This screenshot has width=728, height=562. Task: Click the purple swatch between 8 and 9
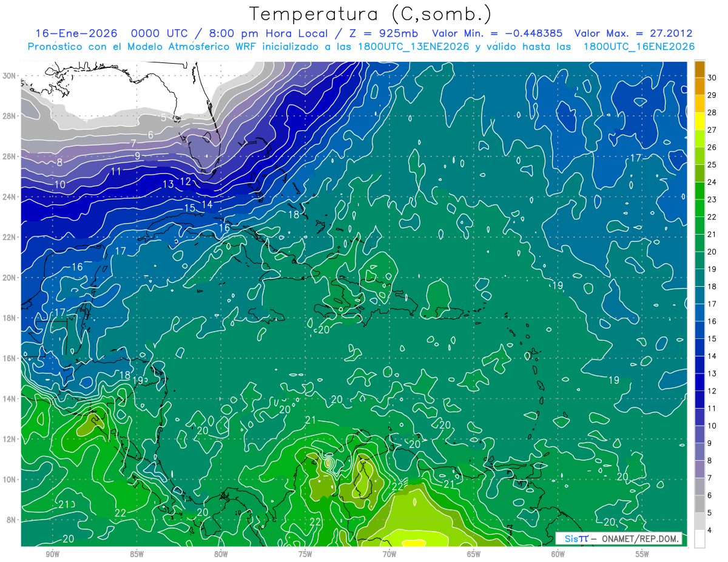click(700, 452)
